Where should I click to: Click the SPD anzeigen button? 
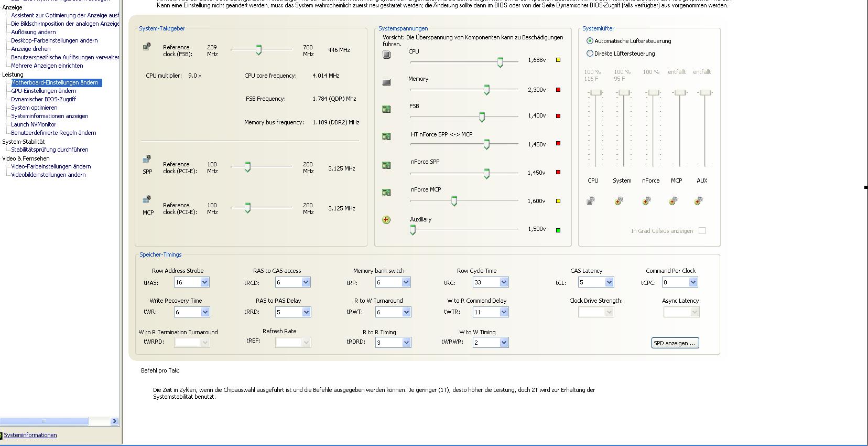coord(675,343)
